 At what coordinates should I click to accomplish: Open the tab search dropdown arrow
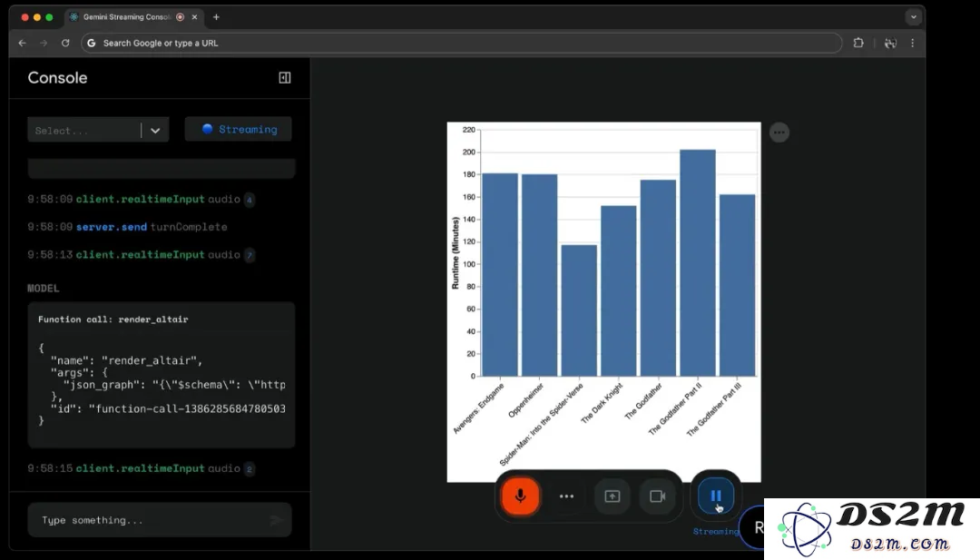click(913, 17)
